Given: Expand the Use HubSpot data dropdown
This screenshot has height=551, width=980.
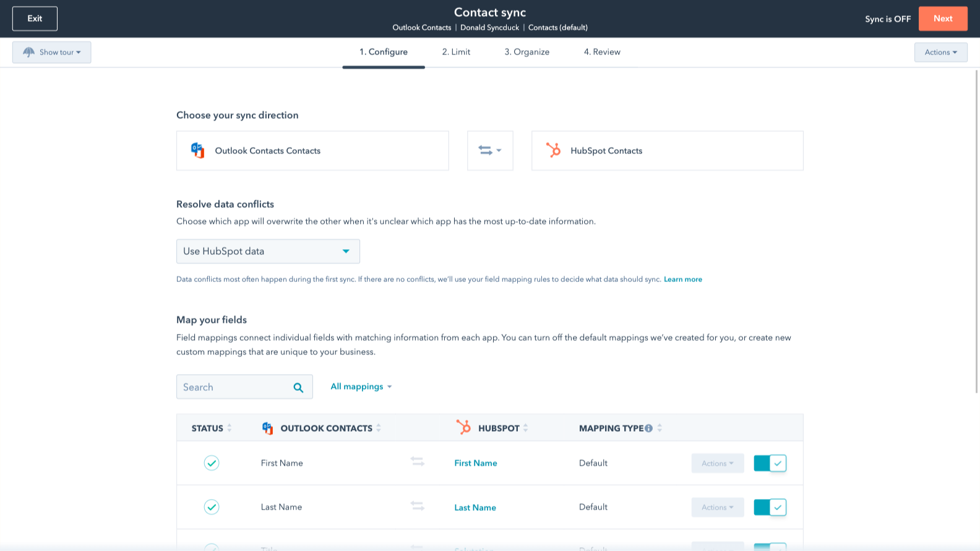Looking at the screenshot, I should click(x=268, y=252).
